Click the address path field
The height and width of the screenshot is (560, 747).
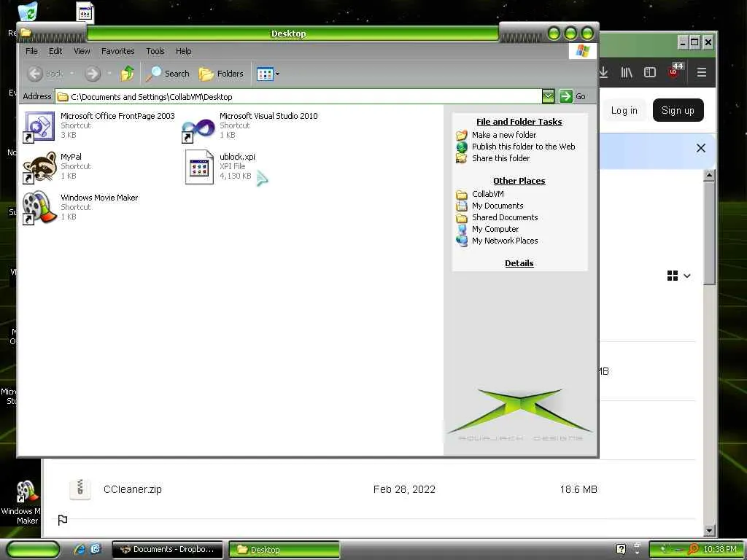tap(298, 97)
